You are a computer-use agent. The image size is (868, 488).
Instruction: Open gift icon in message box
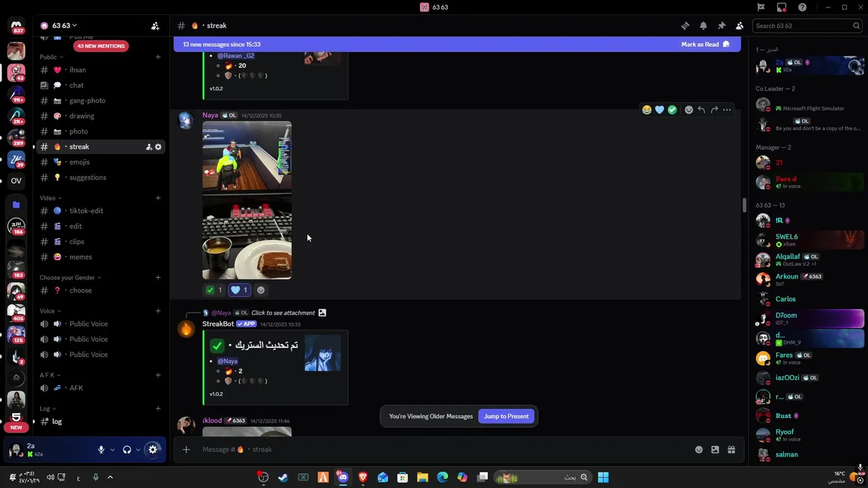731,449
